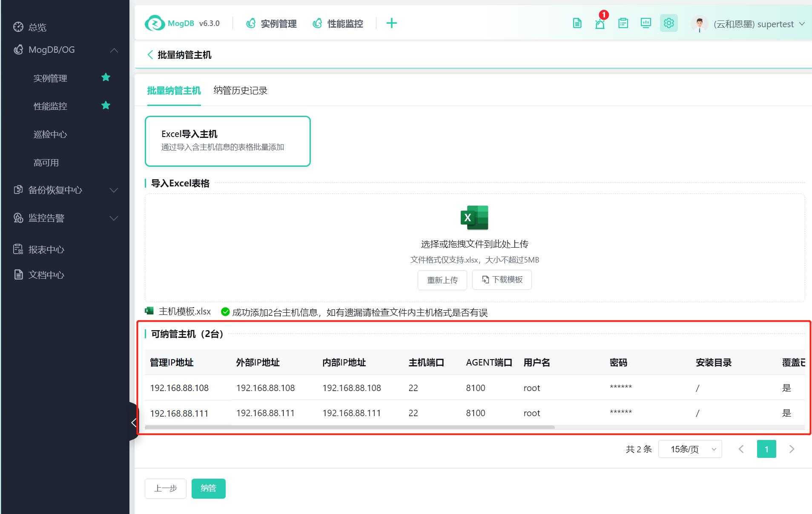812x514 pixels.
Task: Click root username in 192.168.88.111 row
Action: tap(532, 413)
